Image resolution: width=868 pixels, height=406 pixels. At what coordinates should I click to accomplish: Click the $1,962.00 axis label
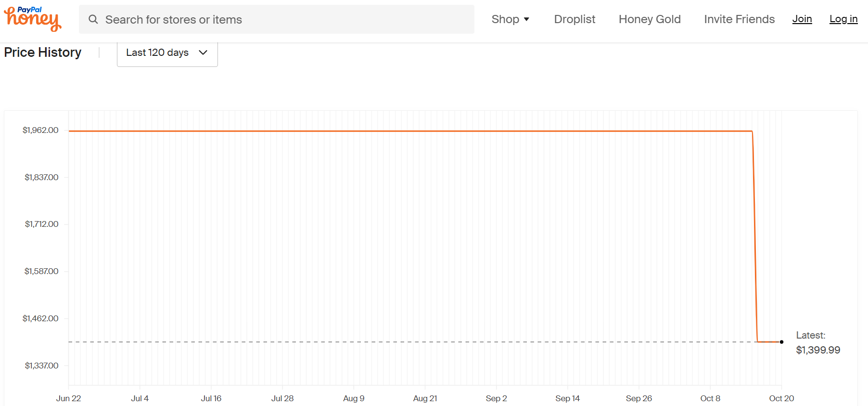tap(40, 130)
